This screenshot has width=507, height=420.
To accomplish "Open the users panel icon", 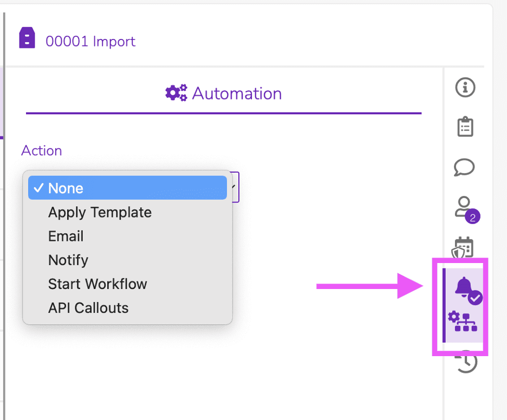I will 463,206.
